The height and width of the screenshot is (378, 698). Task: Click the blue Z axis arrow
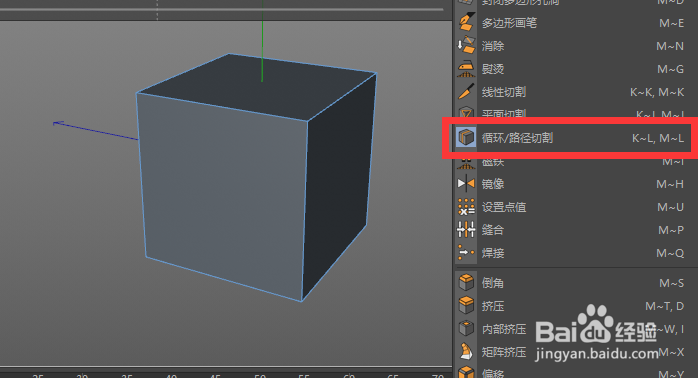[x=96, y=131]
